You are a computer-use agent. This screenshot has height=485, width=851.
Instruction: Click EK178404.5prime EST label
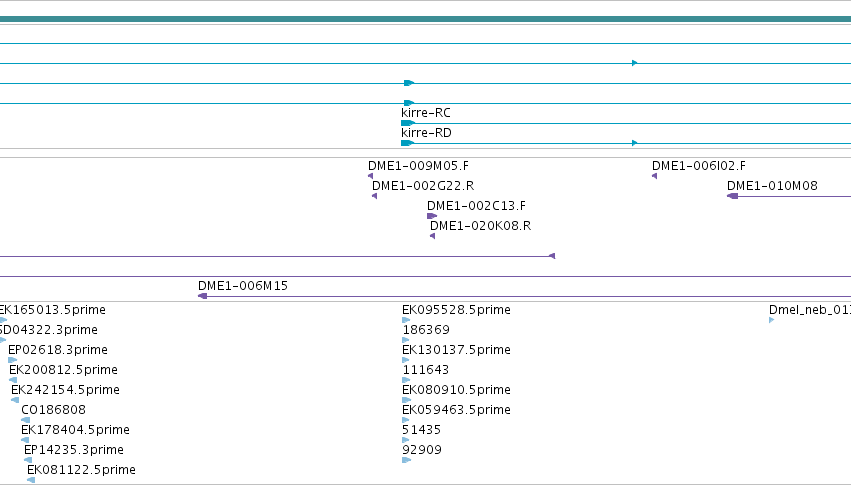click(75, 430)
